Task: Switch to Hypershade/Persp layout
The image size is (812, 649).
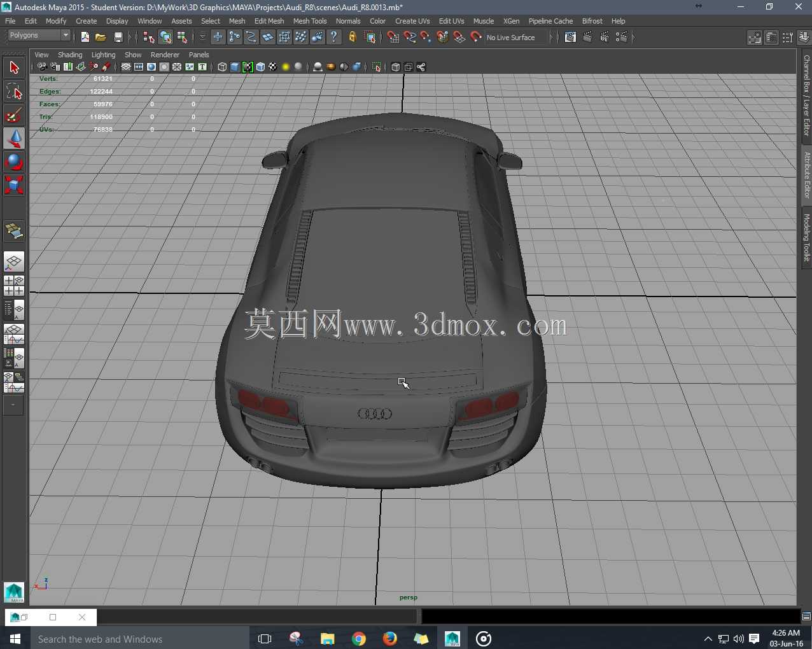Action: point(14,358)
